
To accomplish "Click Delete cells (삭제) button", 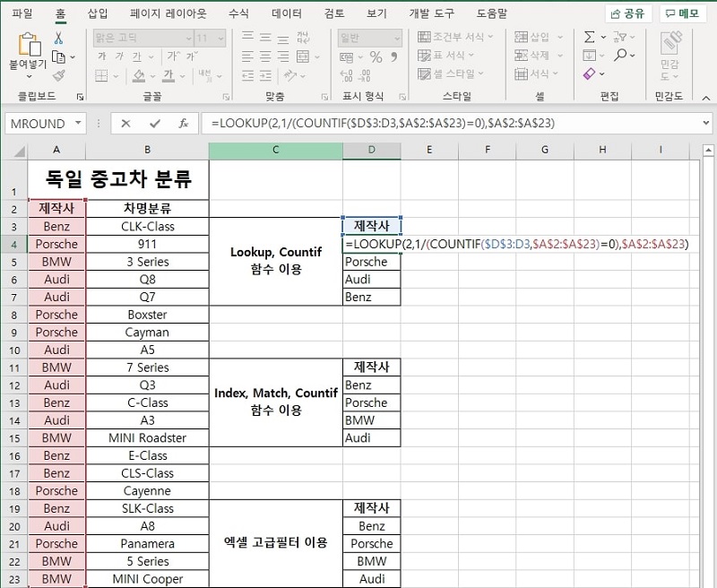I will click(539, 56).
